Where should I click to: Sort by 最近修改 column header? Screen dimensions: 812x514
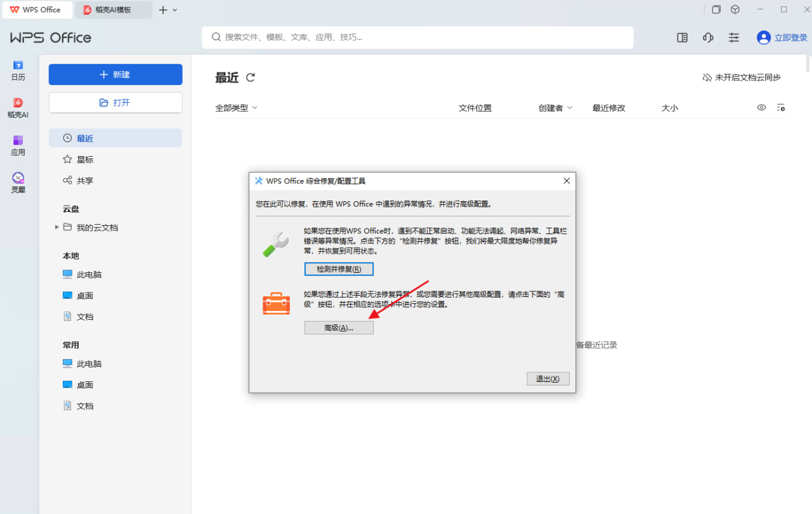(x=609, y=108)
